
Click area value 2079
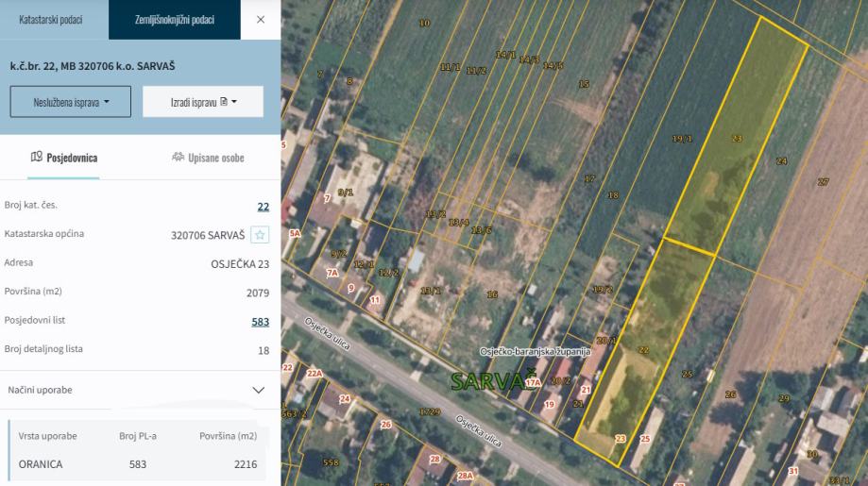click(258, 293)
